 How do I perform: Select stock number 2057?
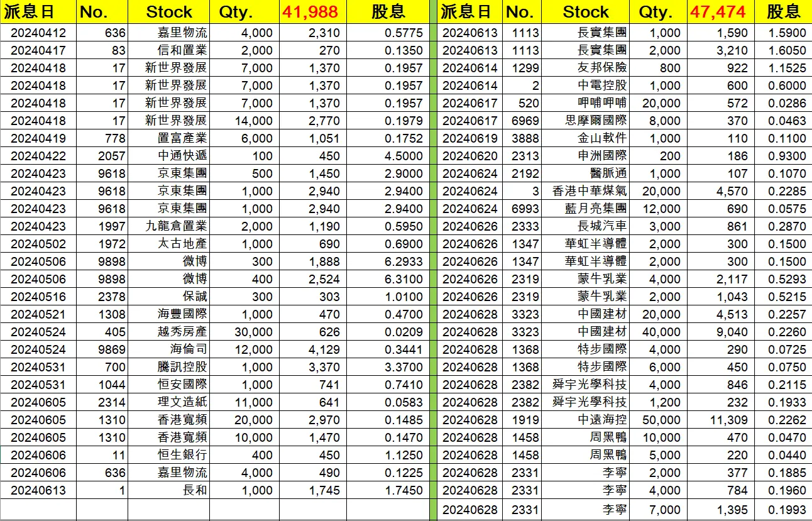click(x=102, y=156)
